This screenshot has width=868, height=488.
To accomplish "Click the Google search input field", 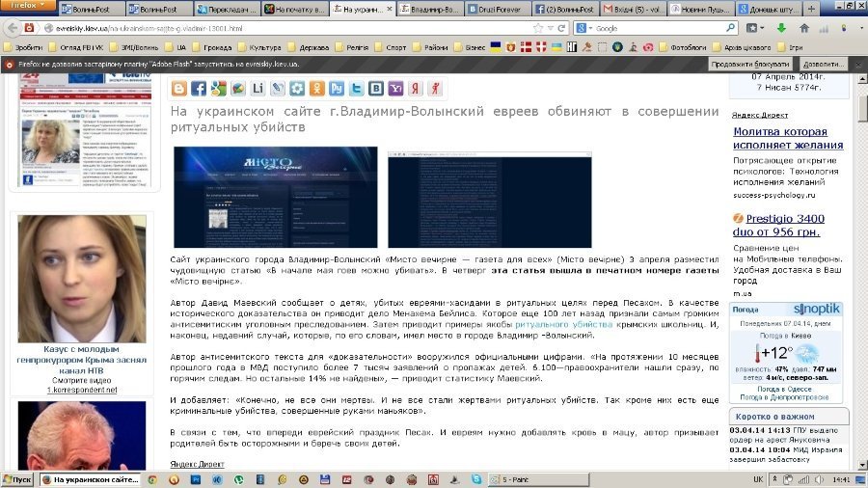I will pyautogui.click(x=665, y=28).
